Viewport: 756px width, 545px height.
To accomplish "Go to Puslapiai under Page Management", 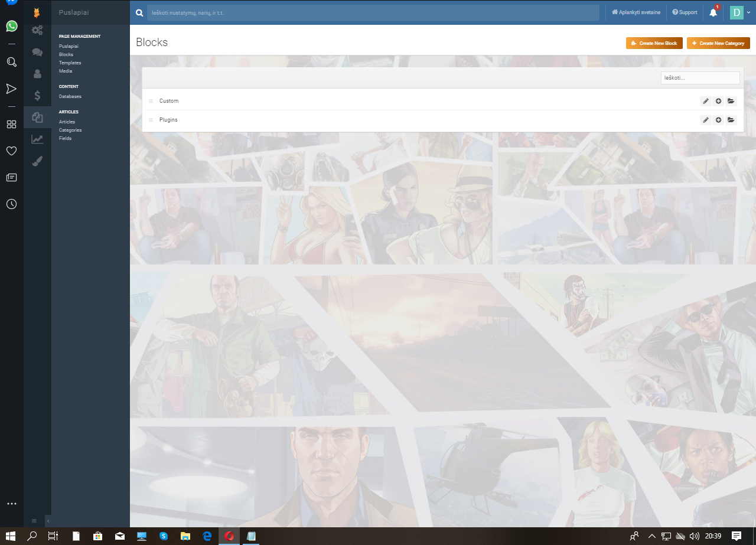I will [69, 46].
